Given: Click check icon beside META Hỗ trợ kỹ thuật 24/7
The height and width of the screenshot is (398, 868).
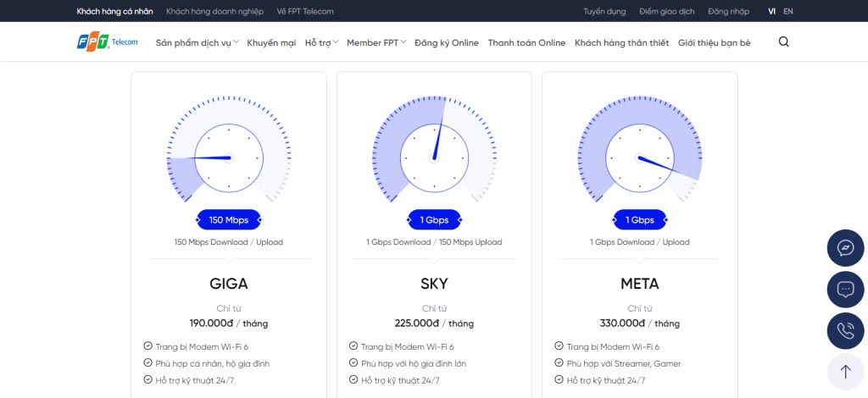Looking at the screenshot, I should [x=559, y=379].
